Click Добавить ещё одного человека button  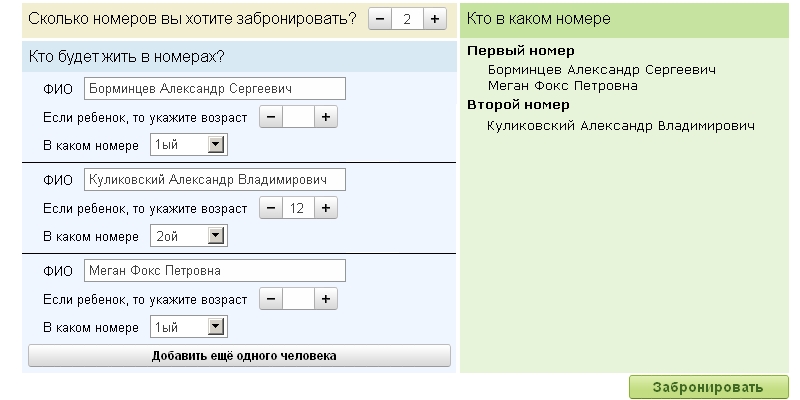click(x=239, y=356)
